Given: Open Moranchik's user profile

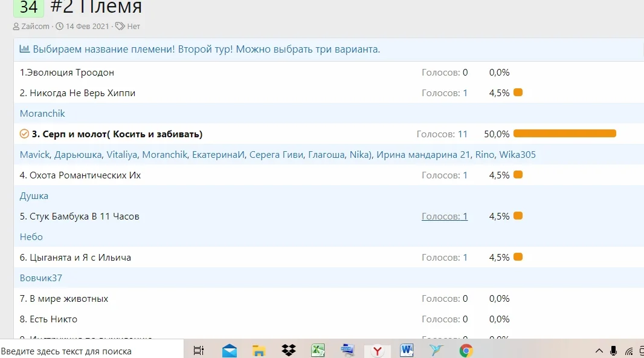Looking at the screenshot, I should point(42,113).
